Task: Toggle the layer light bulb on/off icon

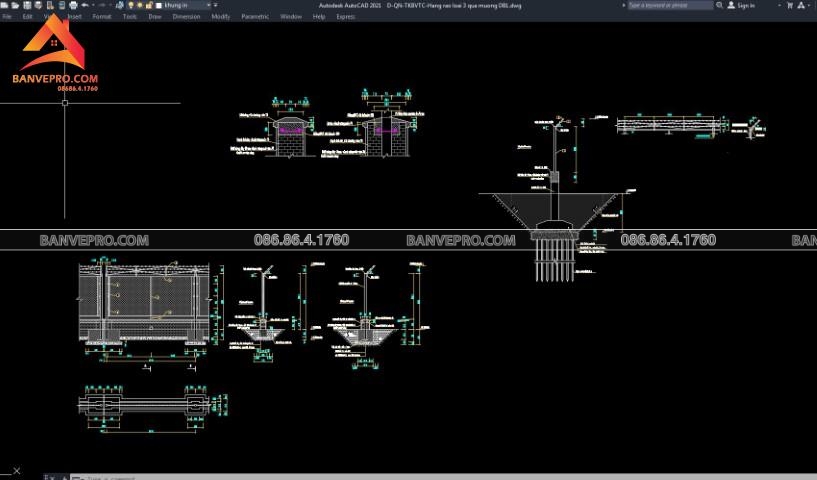Action: (131, 5)
